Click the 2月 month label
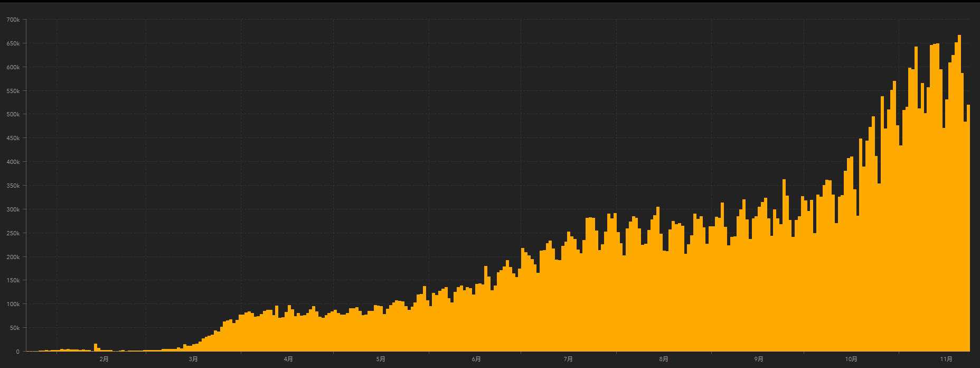Screen dimensions: 980x368 pos(104,360)
